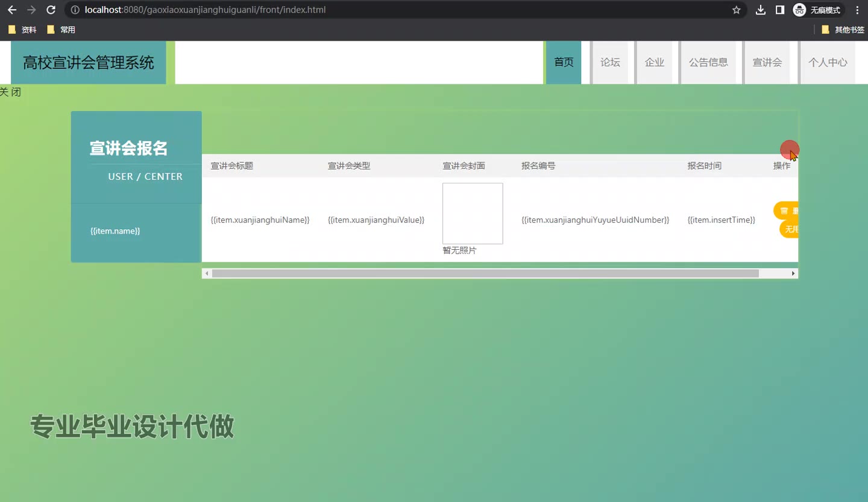Click the USER / CENTER subtitle

pyautogui.click(x=145, y=176)
